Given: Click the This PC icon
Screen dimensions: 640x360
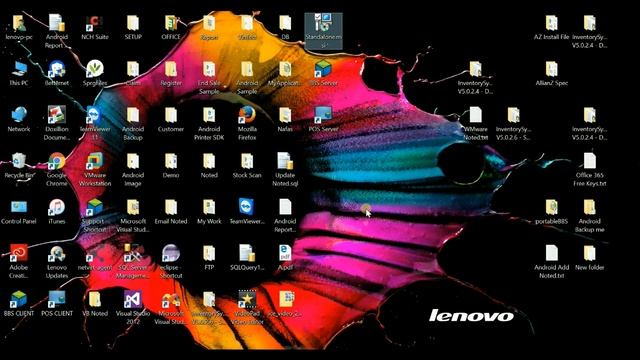Looking at the screenshot, I should tap(19, 69).
